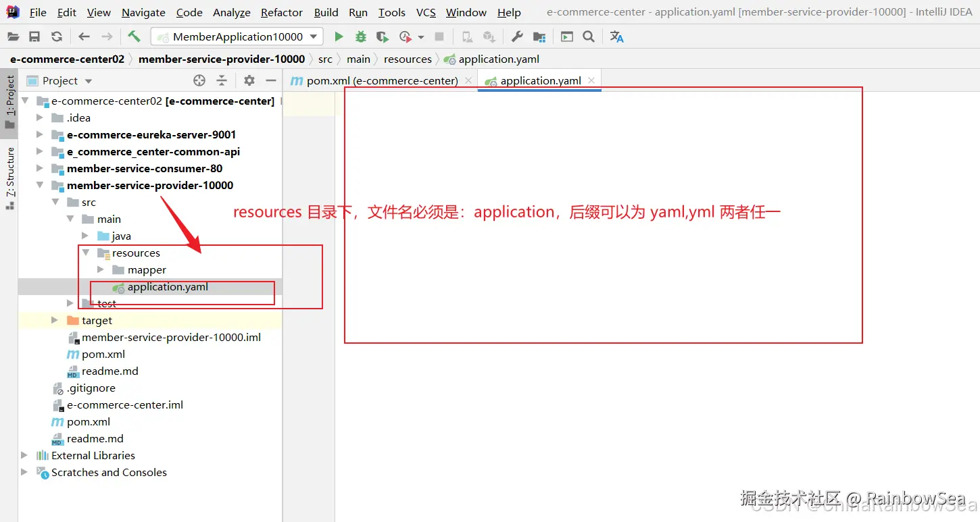Locate current file with crosshair icon
Viewport: 980px width, 522px height.
tap(199, 80)
